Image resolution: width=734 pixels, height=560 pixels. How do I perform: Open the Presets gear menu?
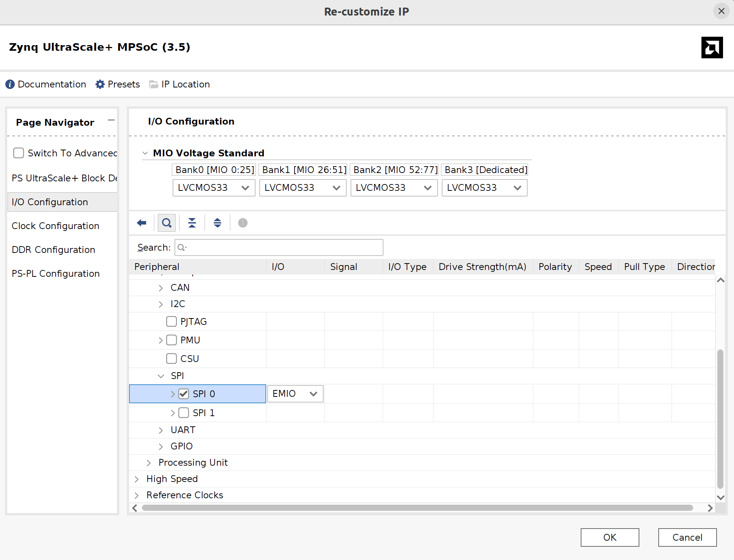pos(118,84)
